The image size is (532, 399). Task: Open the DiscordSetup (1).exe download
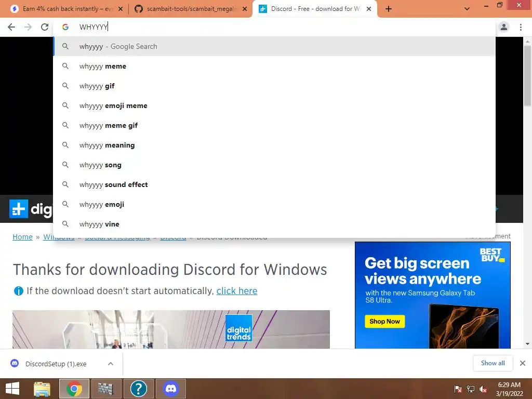coord(56,364)
